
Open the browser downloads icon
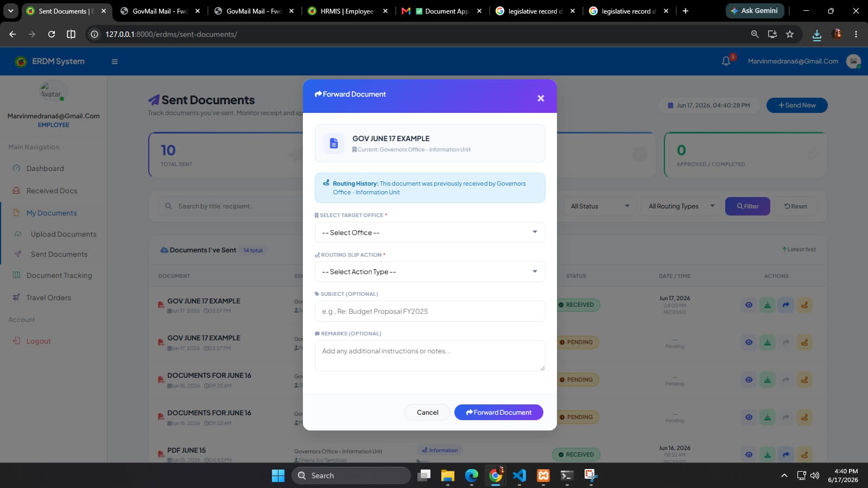[816, 34]
